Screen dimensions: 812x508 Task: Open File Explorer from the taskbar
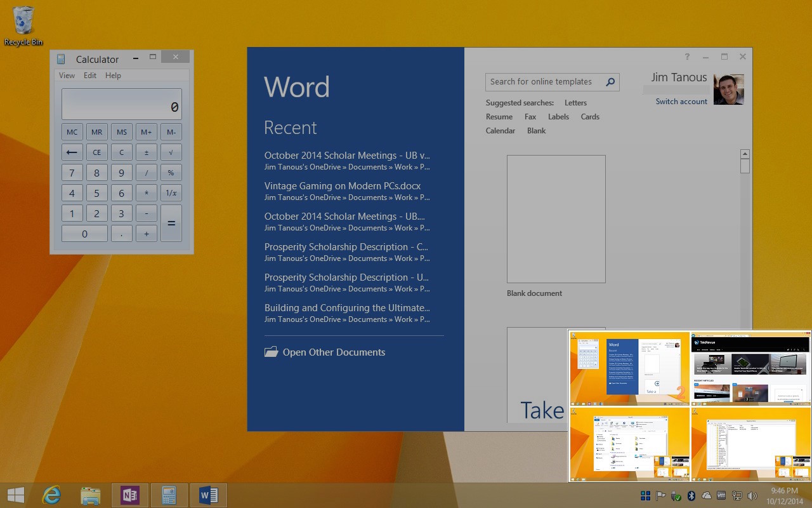(x=91, y=495)
